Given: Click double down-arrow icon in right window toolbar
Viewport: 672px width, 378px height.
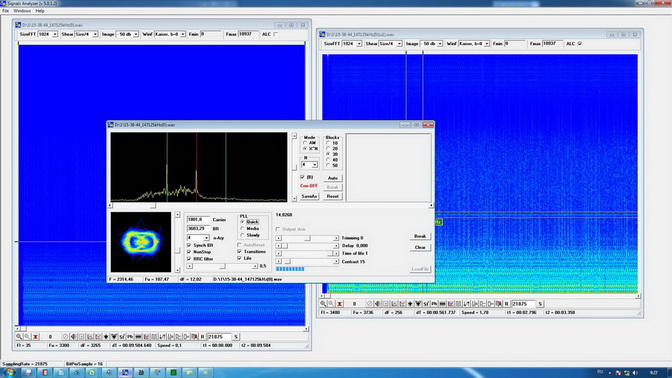Looking at the screenshot, I should coord(418,304).
